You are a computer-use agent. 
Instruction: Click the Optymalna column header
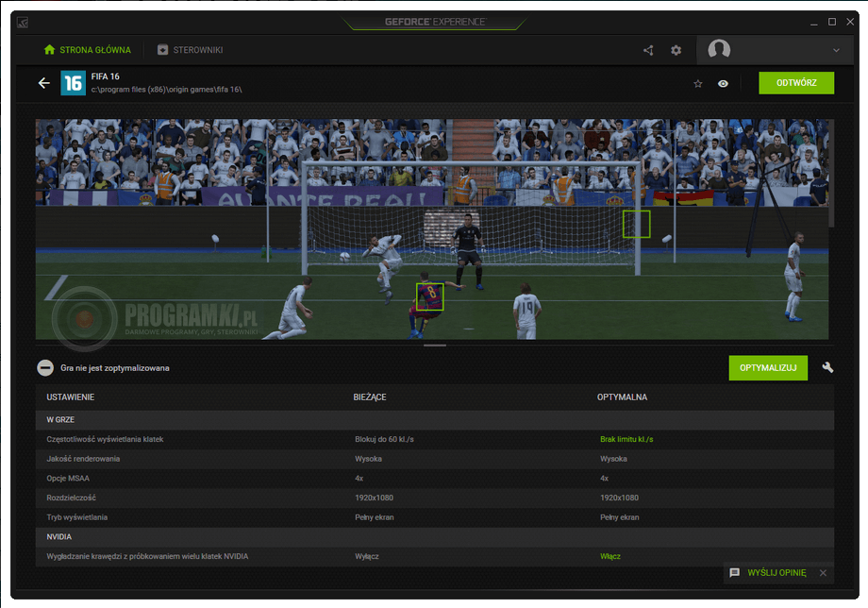click(622, 397)
